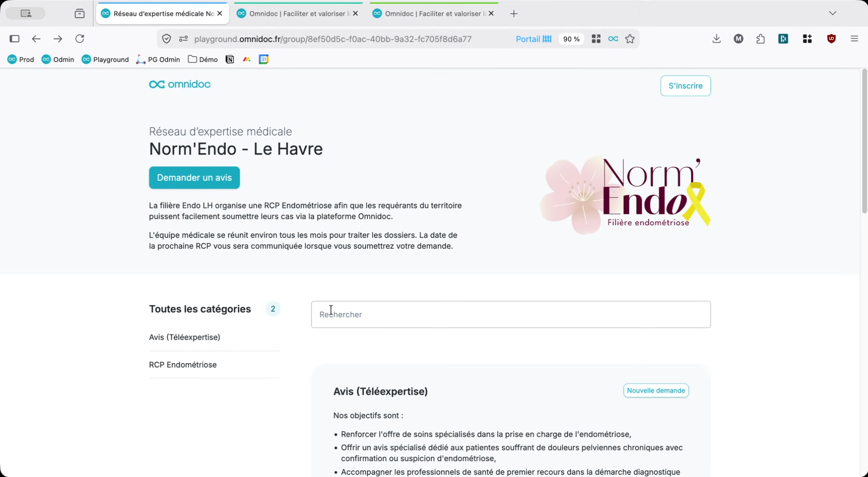Close the Réseau d'expertise médicale tab
Image resolution: width=868 pixels, height=477 pixels.
pyautogui.click(x=220, y=14)
